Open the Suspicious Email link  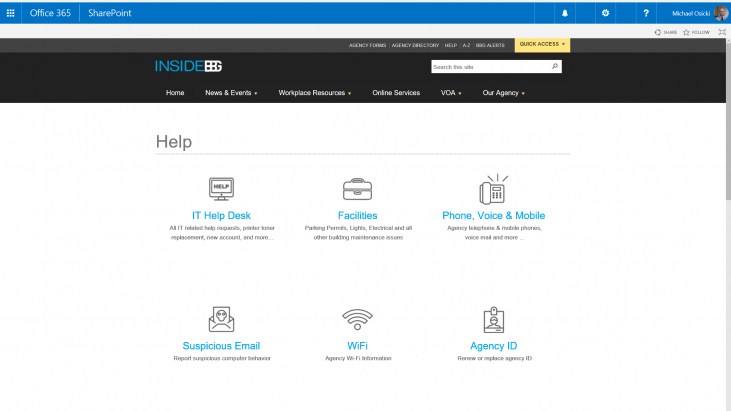pos(221,346)
